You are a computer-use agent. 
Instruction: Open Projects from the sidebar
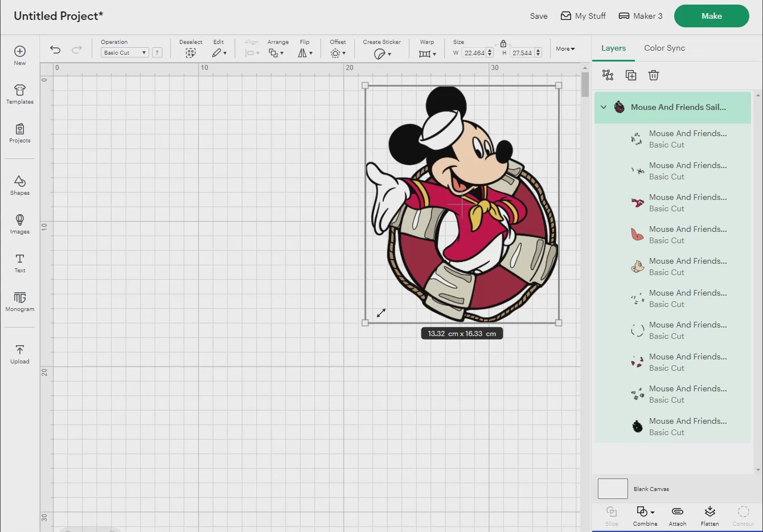point(20,133)
